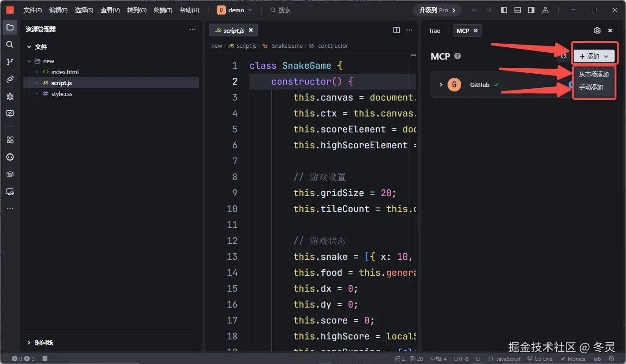Open the Run and Debug bug icon

tap(10, 96)
